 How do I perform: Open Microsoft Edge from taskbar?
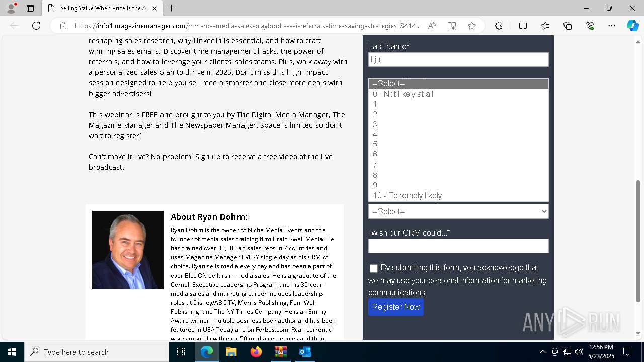[207, 352]
